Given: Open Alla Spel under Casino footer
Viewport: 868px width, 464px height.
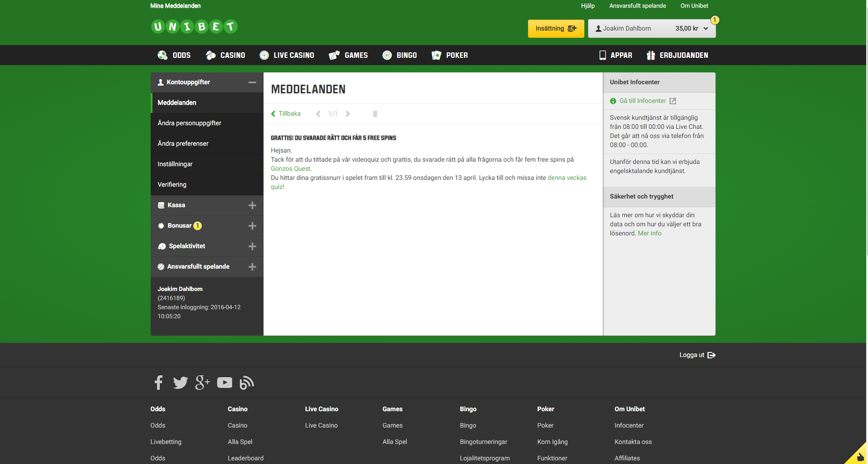Looking at the screenshot, I should coord(240,442).
